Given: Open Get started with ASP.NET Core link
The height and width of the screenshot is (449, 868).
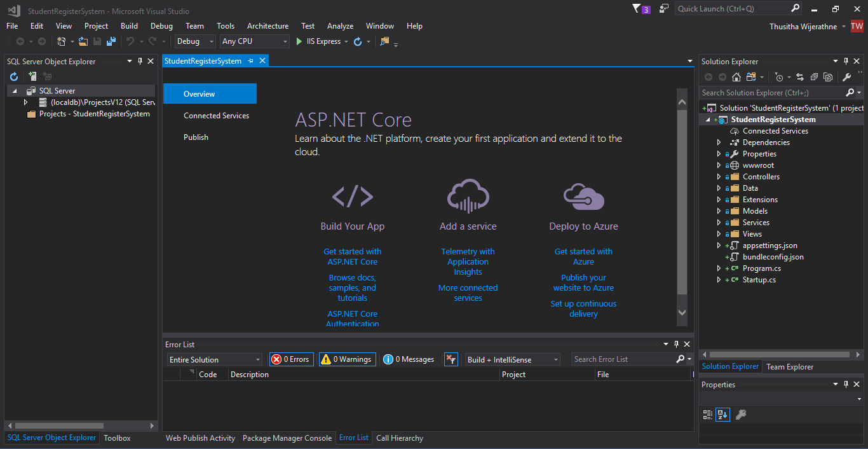Looking at the screenshot, I should tap(353, 257).
